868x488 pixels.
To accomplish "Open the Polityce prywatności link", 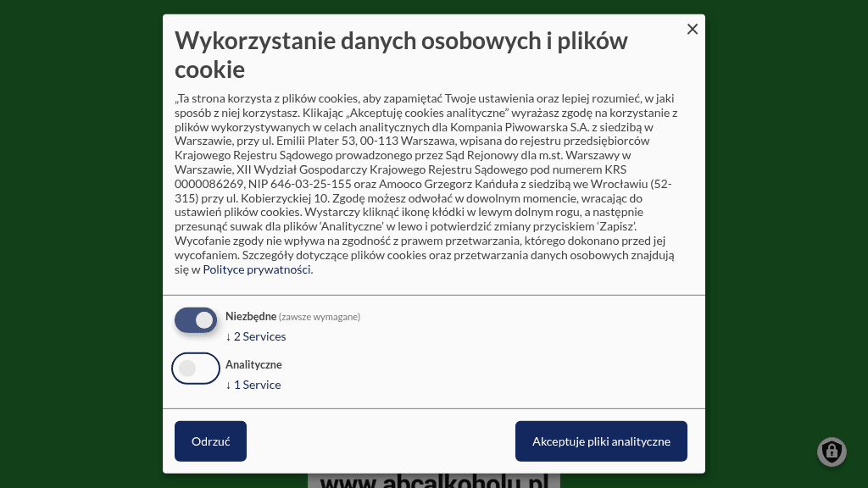I will click(x=257, y=269).
